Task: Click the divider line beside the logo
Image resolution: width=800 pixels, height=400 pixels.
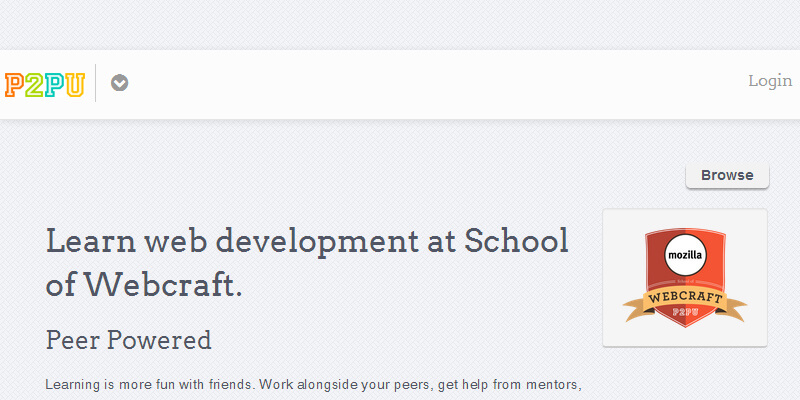Action: (x=96, y=83)
